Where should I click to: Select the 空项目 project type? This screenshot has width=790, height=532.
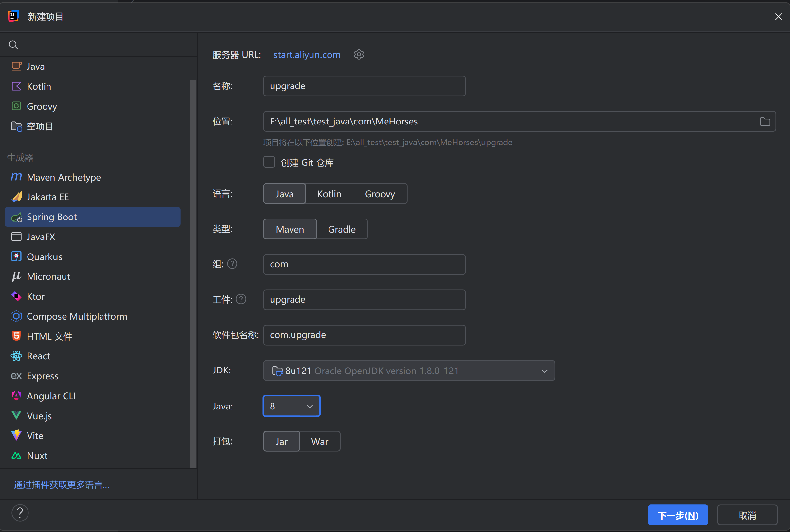click(40, 126)
